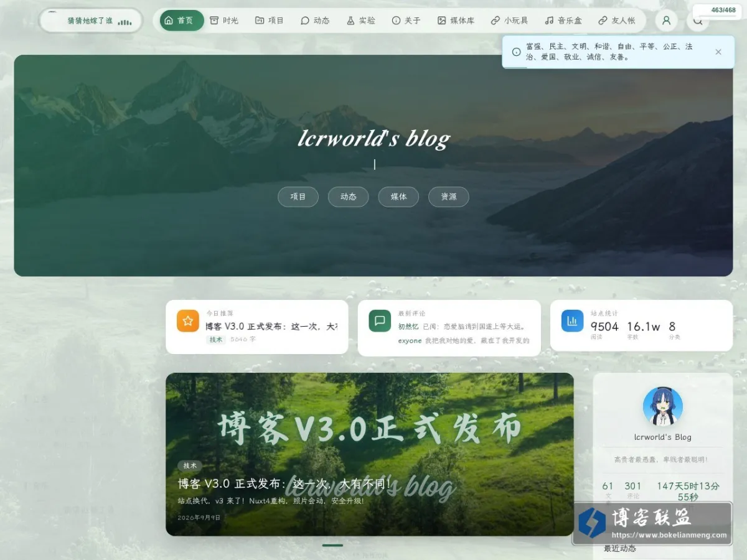Click the music note icon beside 音乐盒
Screen dimensions: 747x560
click(x=549, y=21)
